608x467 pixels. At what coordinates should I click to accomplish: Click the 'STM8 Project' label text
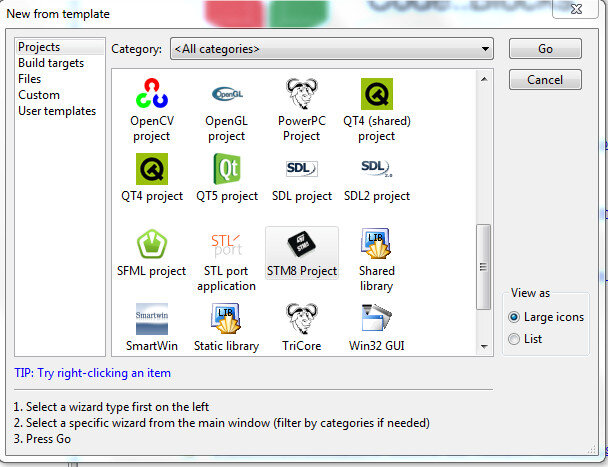click(x=302, y=271)
